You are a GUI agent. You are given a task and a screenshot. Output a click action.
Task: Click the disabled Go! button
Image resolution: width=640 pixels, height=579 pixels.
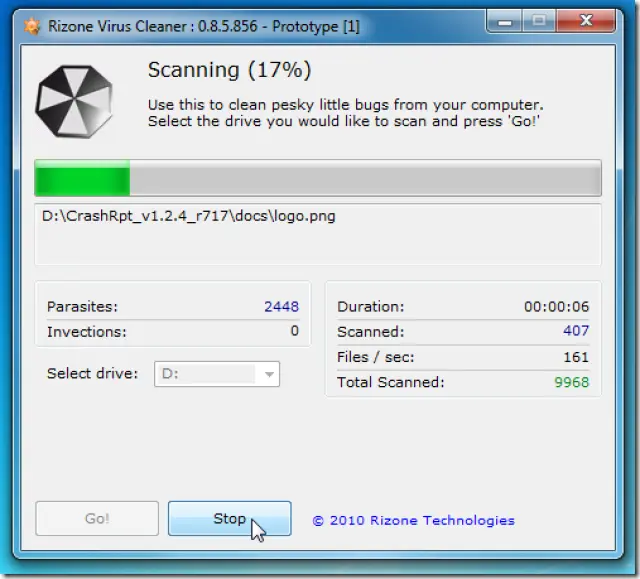[x=97, y=519]
